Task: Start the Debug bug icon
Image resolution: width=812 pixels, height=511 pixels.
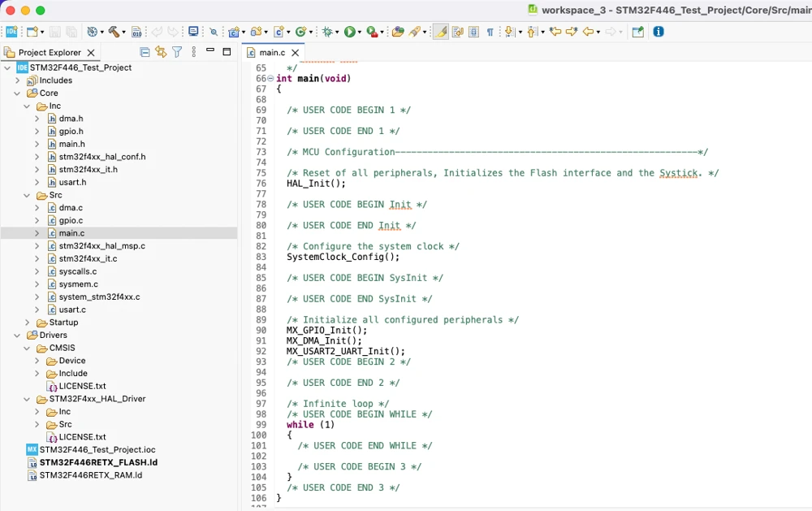Action: click(x=327, y=32)
